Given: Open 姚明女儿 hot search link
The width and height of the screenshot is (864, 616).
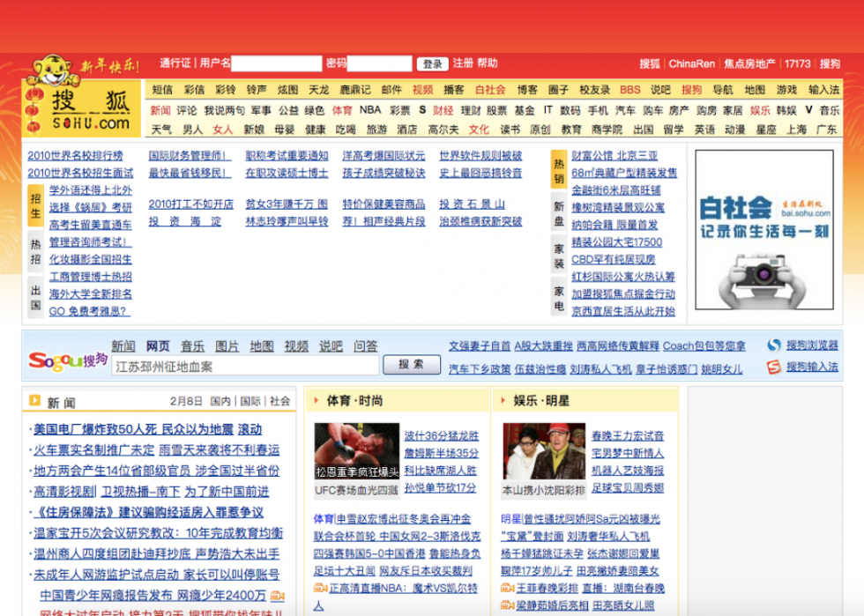Looking at the screenshot, I should (x=722, y=368).
